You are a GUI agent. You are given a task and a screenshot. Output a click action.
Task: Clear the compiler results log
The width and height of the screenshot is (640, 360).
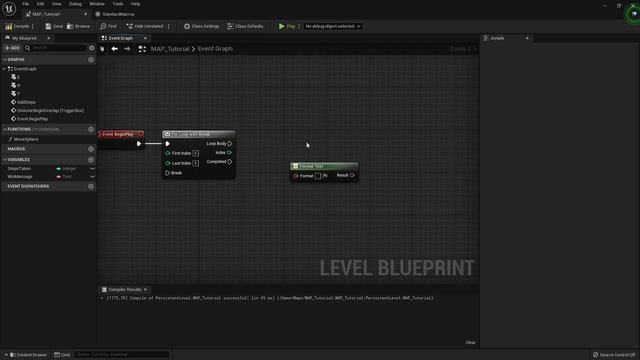[x=470, y=342]
